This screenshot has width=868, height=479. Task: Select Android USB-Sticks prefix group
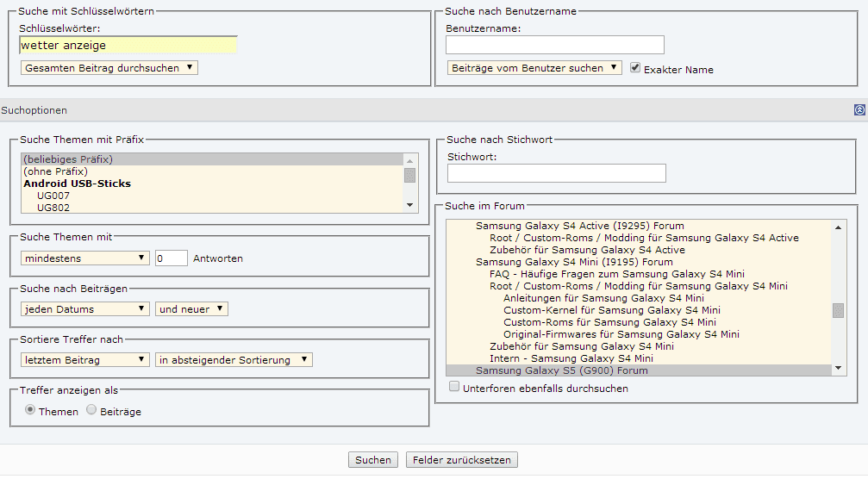pos(213,184)
